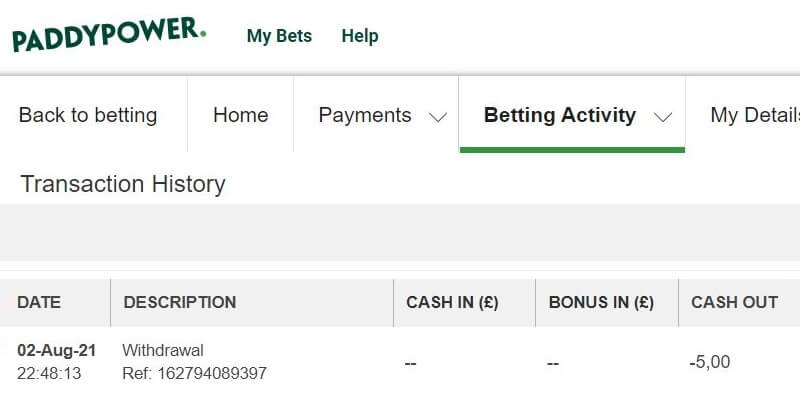Click the Paddy Power logo

(x=109, y=34)
